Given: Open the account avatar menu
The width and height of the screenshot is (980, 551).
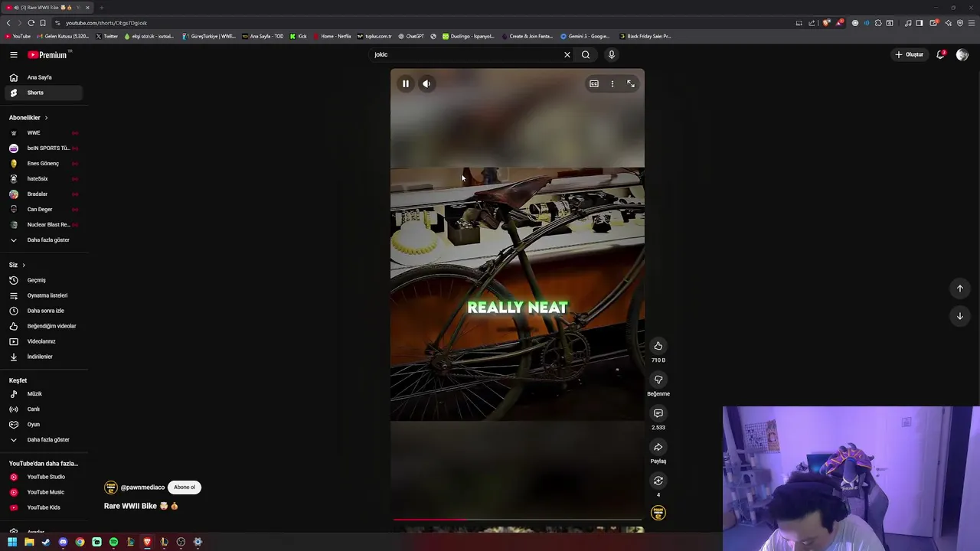Looking at the screenshot, I should 962,54.
